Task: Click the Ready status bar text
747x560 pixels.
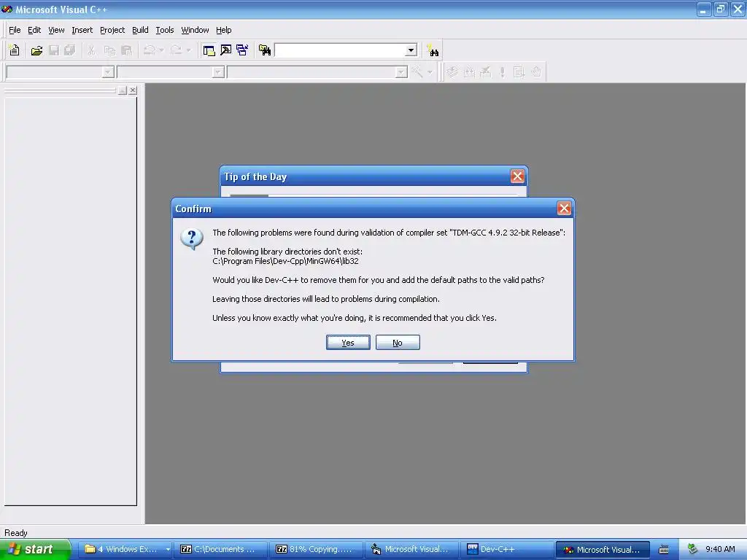Action: (x=16, y=533)
